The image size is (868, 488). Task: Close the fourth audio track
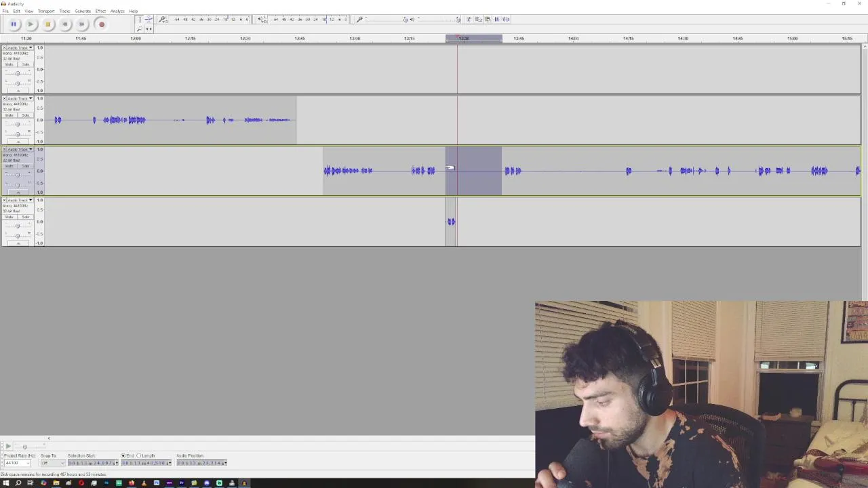[x=5, y=200]
